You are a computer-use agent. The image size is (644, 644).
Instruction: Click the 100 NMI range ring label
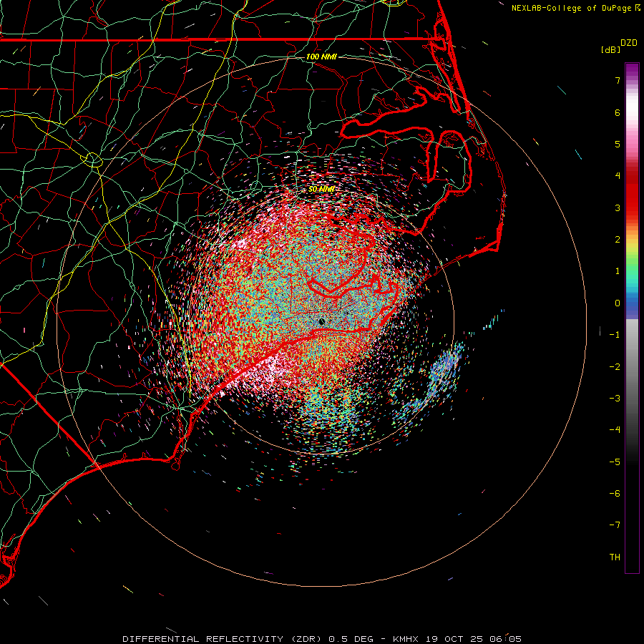coord(321,57)
